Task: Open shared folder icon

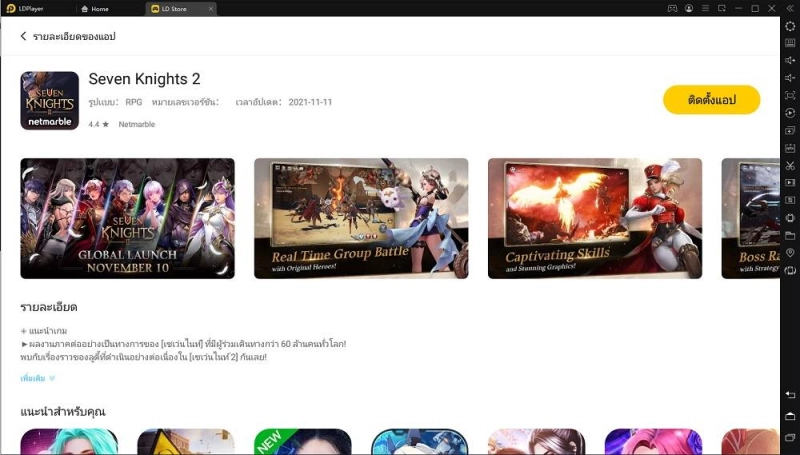Action: (790, 235)
